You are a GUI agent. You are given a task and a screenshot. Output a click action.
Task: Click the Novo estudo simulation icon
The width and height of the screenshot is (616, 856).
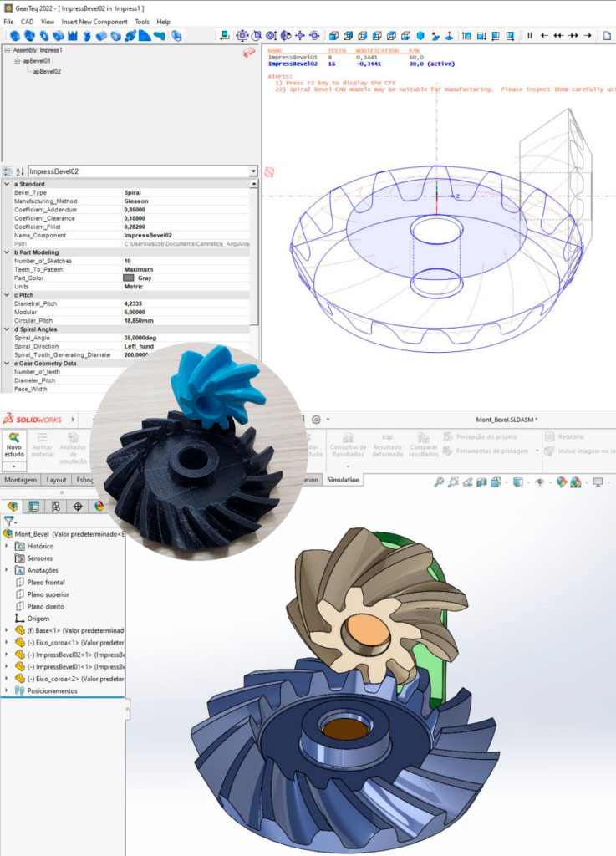14,445
